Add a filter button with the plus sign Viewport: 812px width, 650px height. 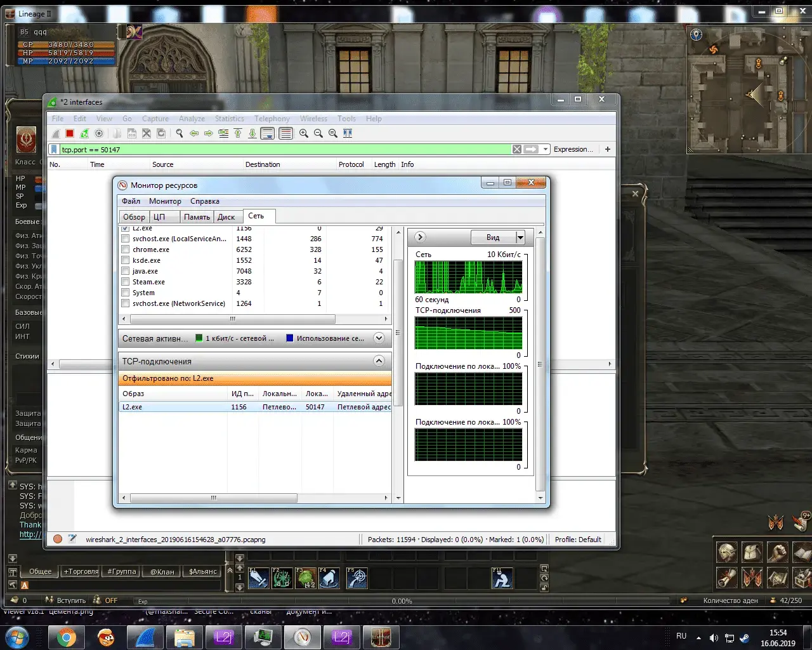(x=608, y=149)
